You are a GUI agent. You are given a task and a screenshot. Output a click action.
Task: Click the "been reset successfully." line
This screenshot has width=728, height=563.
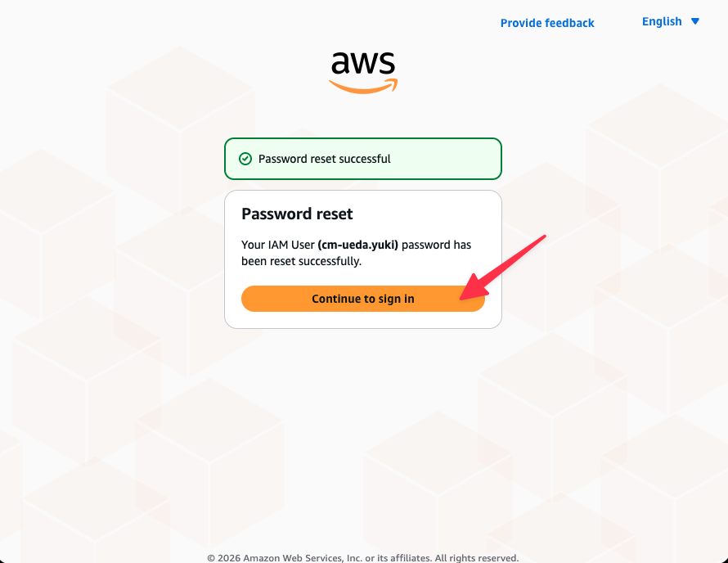(x=301, y=261)
